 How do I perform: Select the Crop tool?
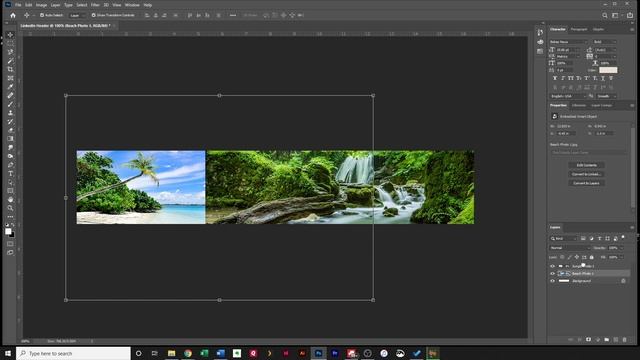click(x=11, y=69)
